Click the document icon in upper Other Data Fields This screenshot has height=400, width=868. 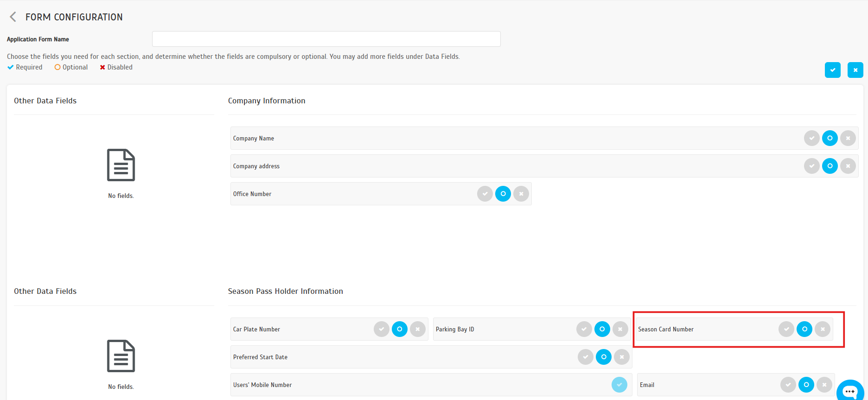(x=121, y=165)
